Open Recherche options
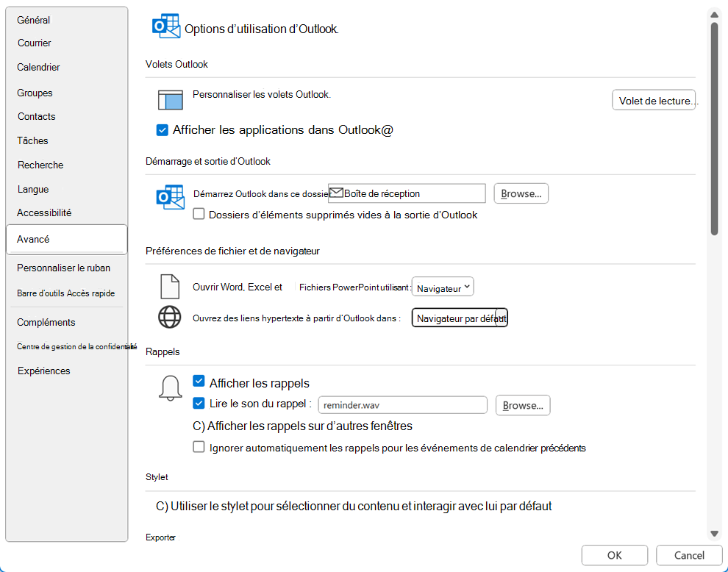This screenshot has width=728, height=572. coord(40,165)
